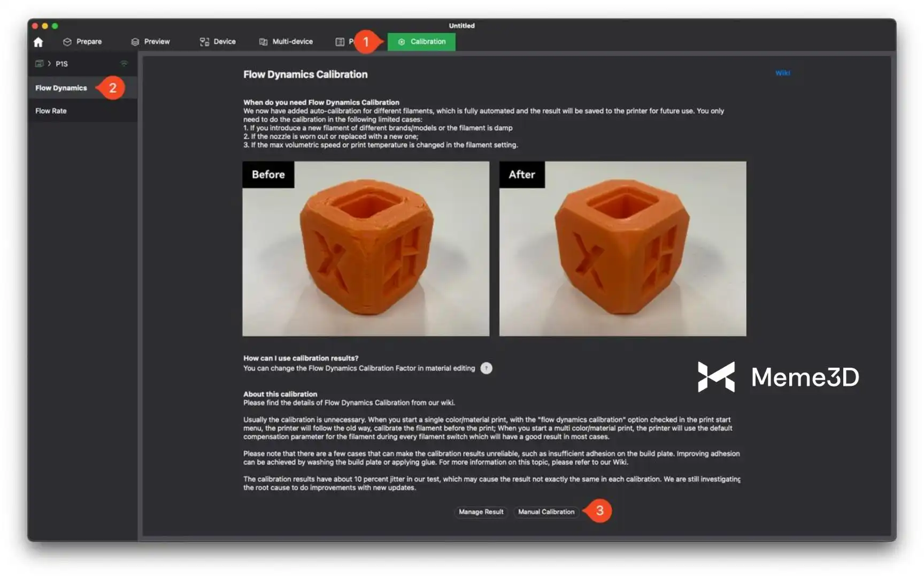The width and height of the screenshot is (924, 578).
Task: Open the Wiki link
Action: coord(782,73)
